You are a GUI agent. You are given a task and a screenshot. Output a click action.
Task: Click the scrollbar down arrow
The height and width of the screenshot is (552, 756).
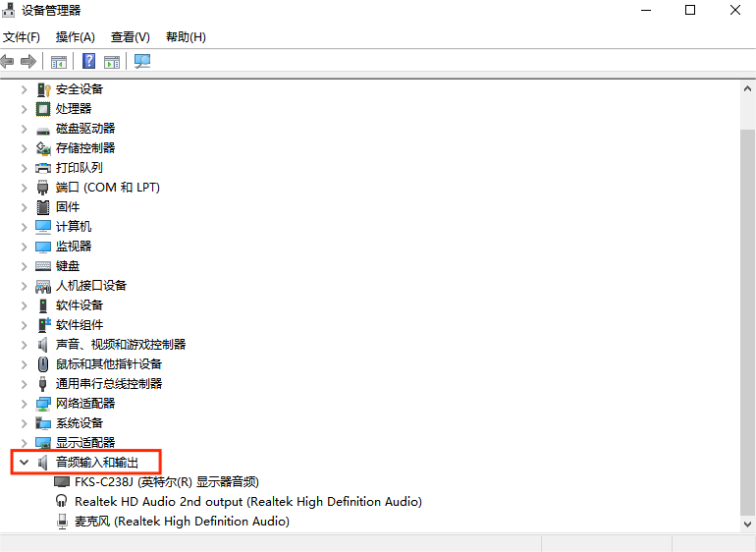pos(747,524)
